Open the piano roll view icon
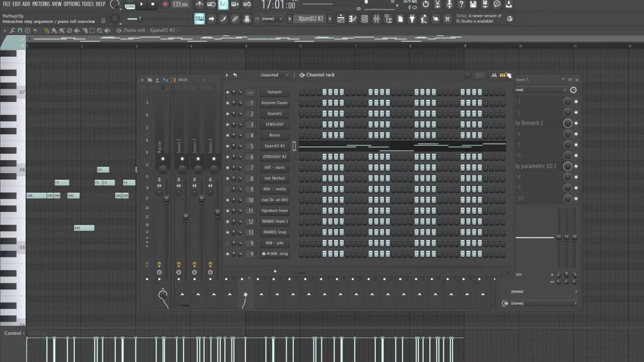This screenshot has height=362, width=644. tap(353, 19)
